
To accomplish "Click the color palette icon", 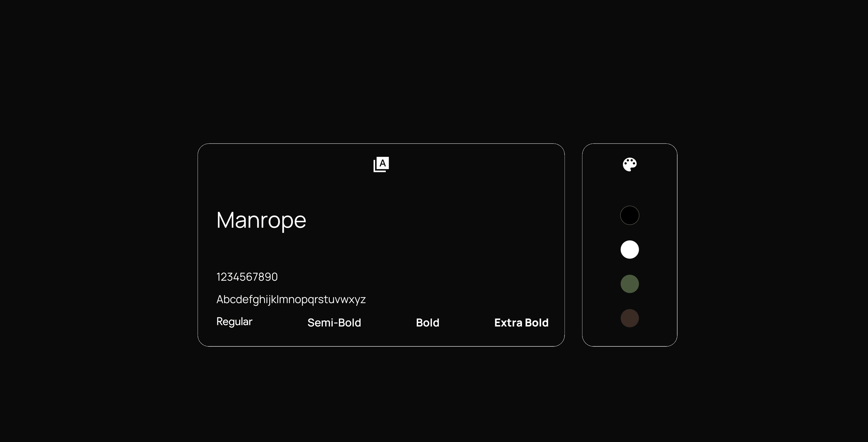I will [629, 165].
